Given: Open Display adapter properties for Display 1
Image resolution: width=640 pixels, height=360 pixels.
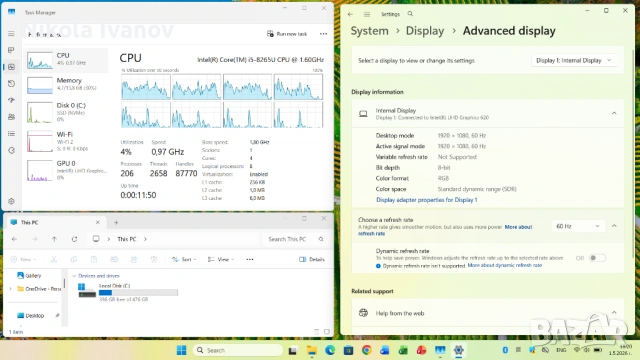Looking at the screenshot, I should pos(427,200).
